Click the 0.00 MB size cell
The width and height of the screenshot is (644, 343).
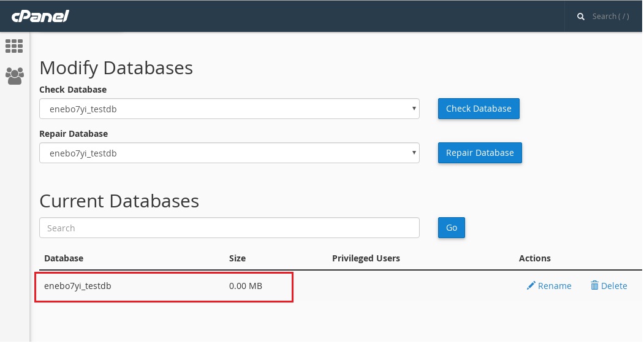(246, 286)
